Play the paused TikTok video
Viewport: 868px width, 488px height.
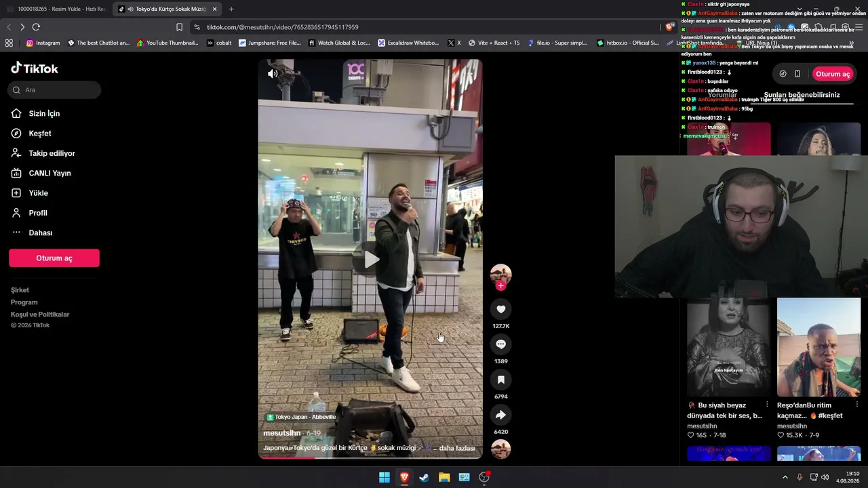371,259
